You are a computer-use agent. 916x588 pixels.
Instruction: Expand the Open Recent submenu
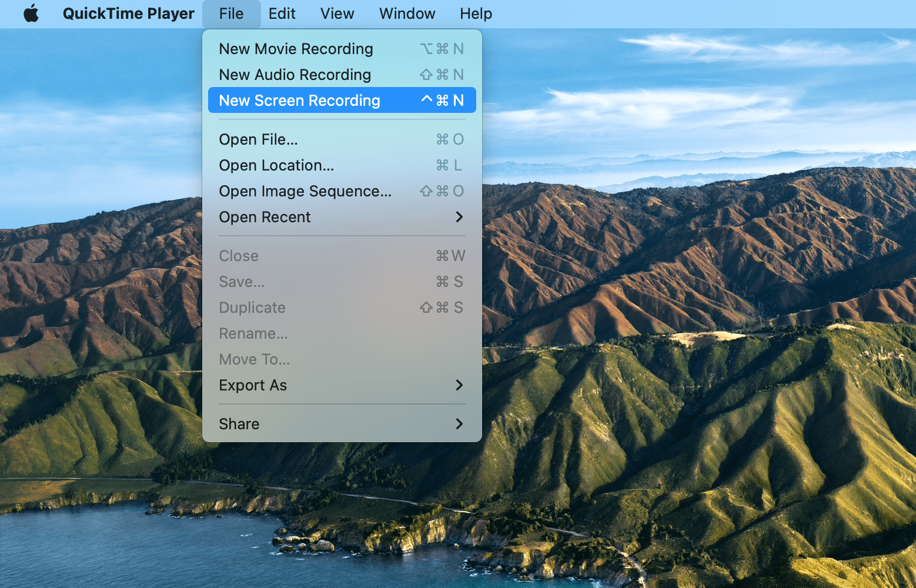click(x=342, y=217)
